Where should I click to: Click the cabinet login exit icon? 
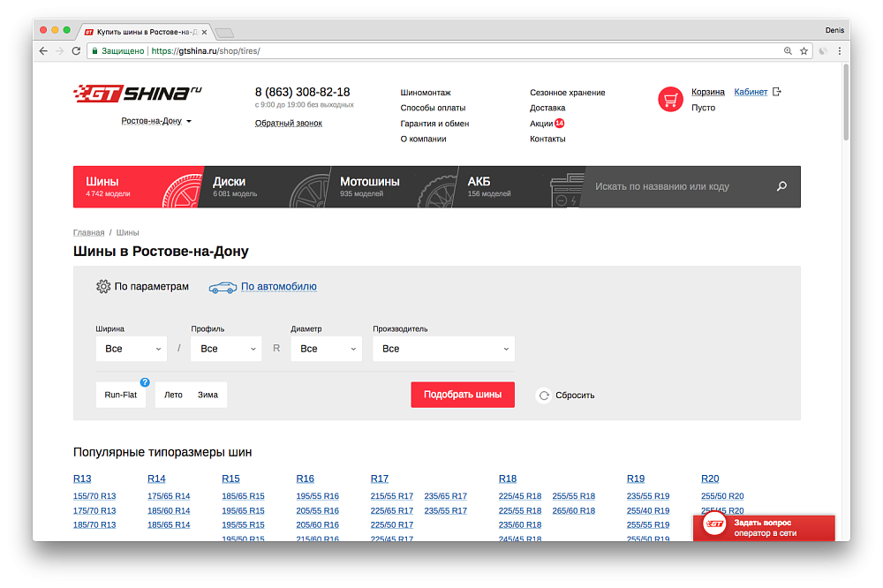pyautogui.click(x=776, y=92)
